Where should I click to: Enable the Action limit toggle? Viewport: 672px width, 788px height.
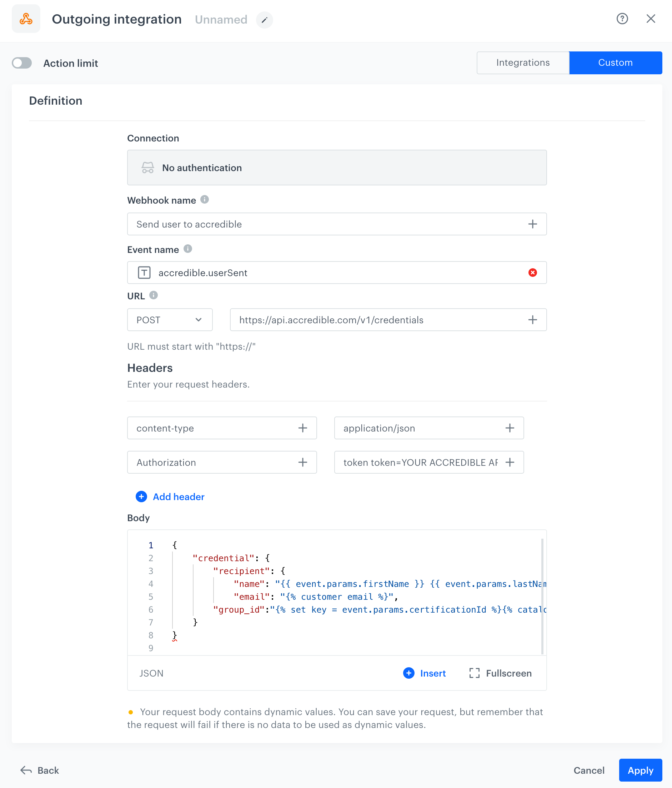22,63
